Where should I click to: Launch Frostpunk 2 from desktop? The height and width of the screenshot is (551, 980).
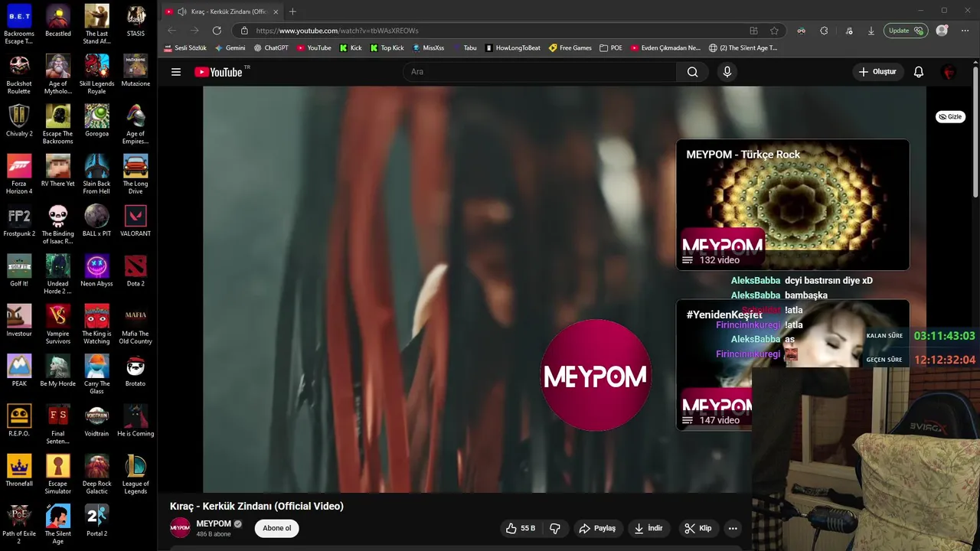tap(19, 220)
